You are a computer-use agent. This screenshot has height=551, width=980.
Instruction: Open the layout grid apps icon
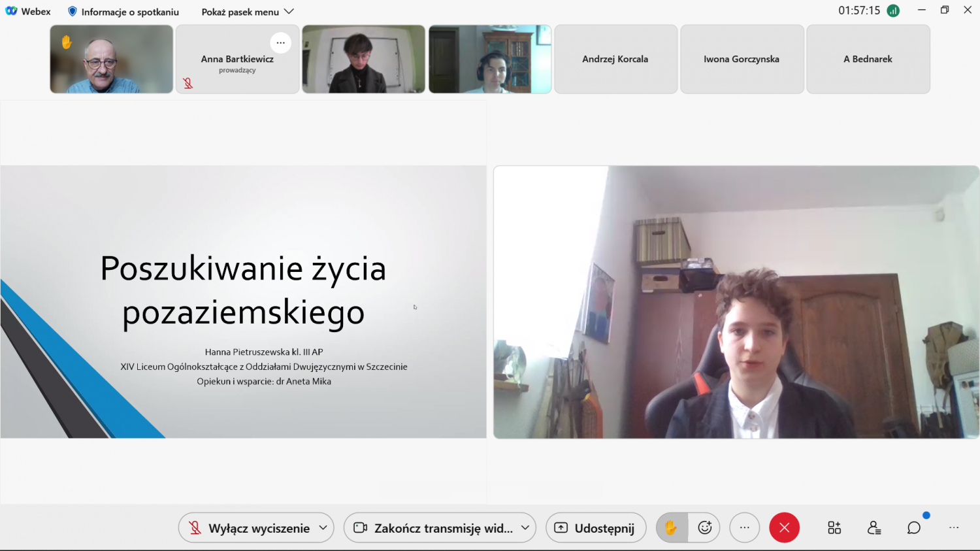(834, 527)
